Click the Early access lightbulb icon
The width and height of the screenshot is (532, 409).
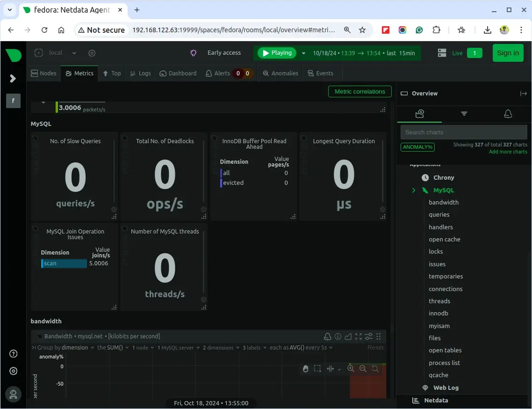click(x=194, y=53)
